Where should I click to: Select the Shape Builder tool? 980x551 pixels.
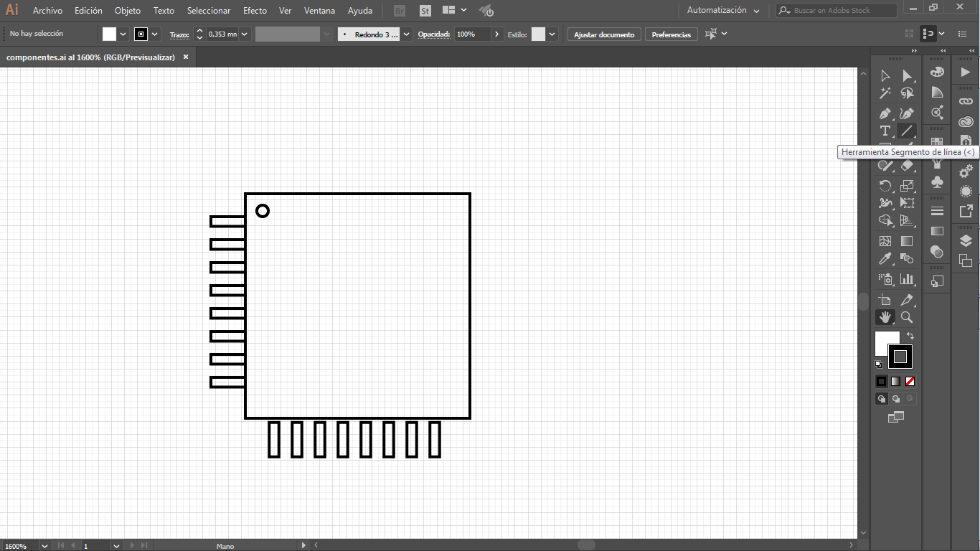tap(885, 221)
